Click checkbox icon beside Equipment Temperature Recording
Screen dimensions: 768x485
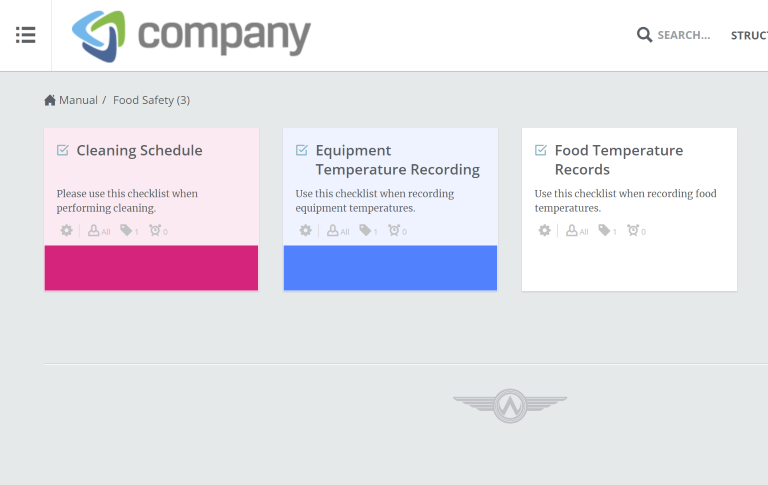pos(302,150)
